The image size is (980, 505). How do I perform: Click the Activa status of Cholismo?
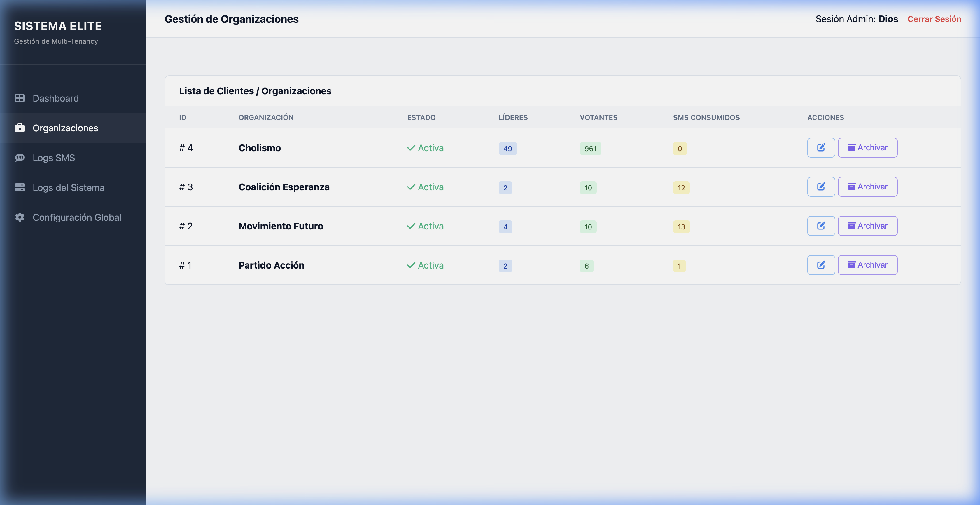[425, 148]
